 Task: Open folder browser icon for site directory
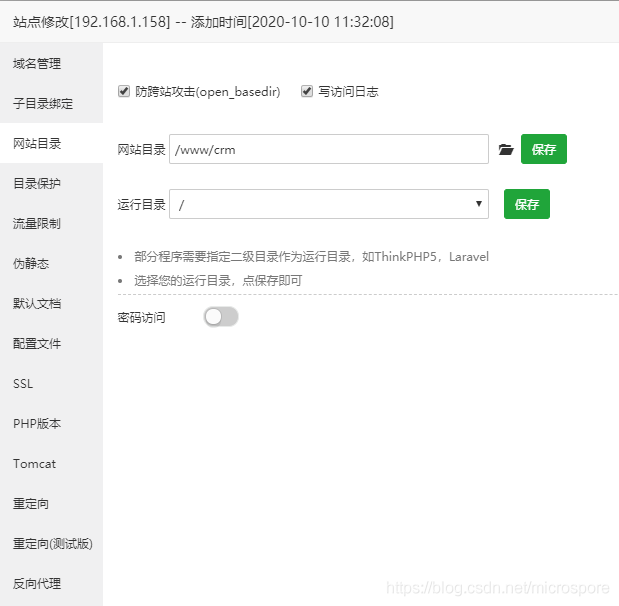coord(506,150)
